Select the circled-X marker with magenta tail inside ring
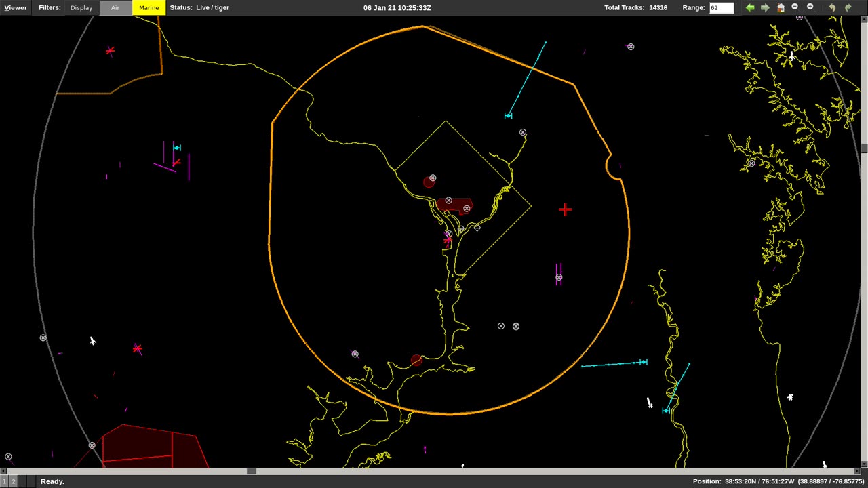The width and height of the screenshot is (868, 488). coord(355,354)
